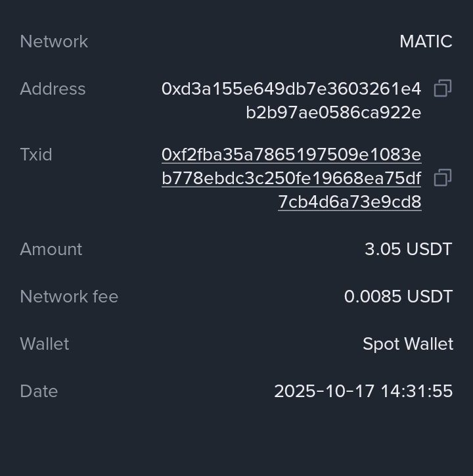Select the 0.0085 USDT fee value
This screenshot has width=473, height=476.
point(398,297)
